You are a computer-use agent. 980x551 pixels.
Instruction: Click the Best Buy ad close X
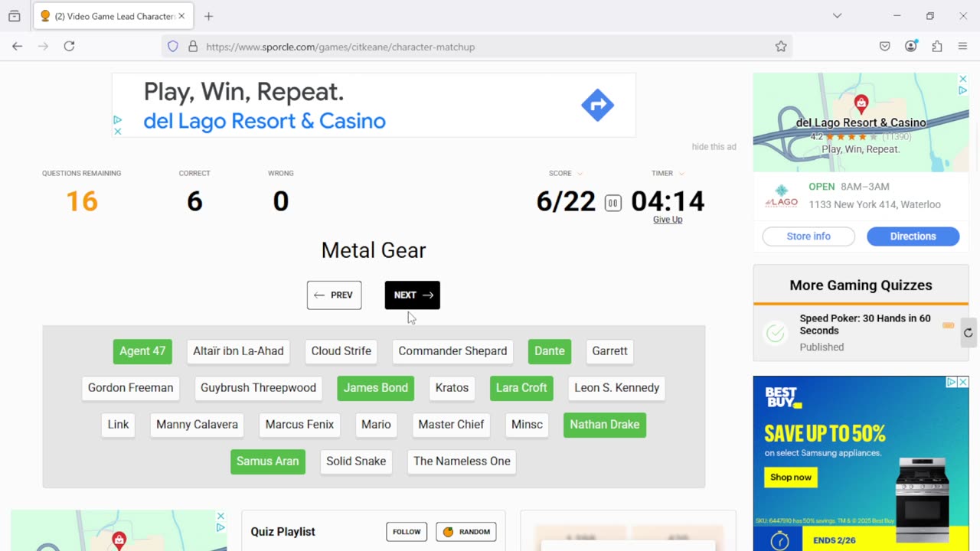[963, 382]
